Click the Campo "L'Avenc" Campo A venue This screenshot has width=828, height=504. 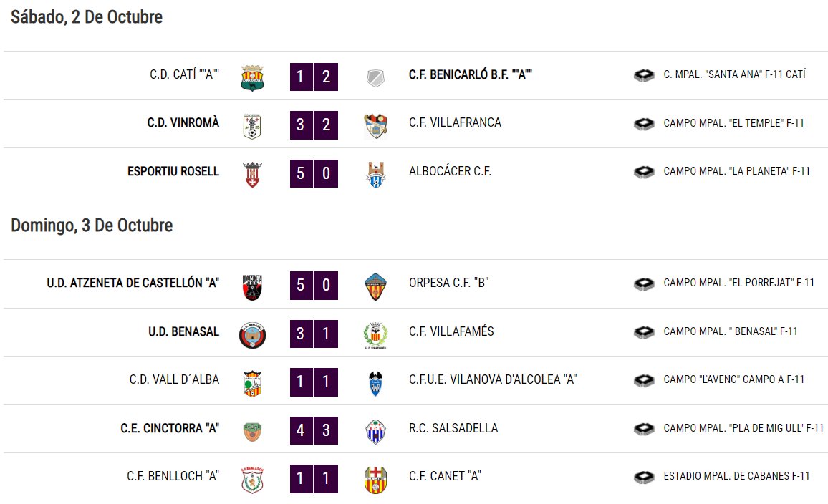pos(734,379)
